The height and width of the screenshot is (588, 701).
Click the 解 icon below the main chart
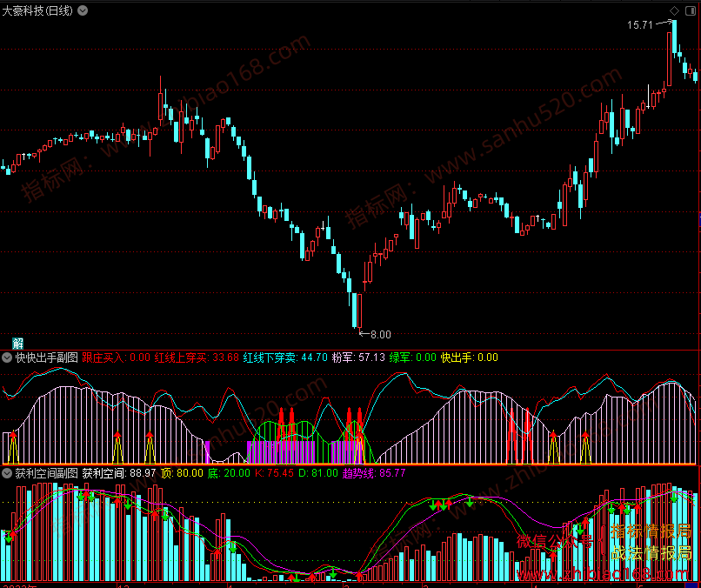tap(18, 344)
